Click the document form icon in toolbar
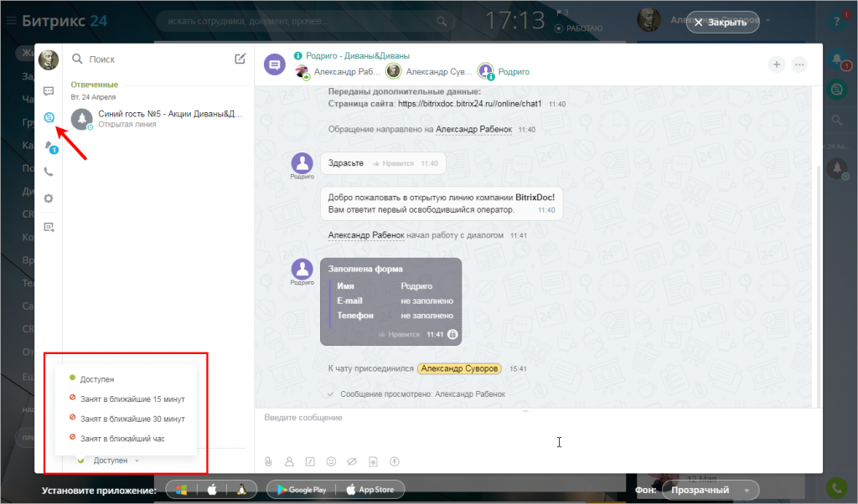 coord(373,461)
